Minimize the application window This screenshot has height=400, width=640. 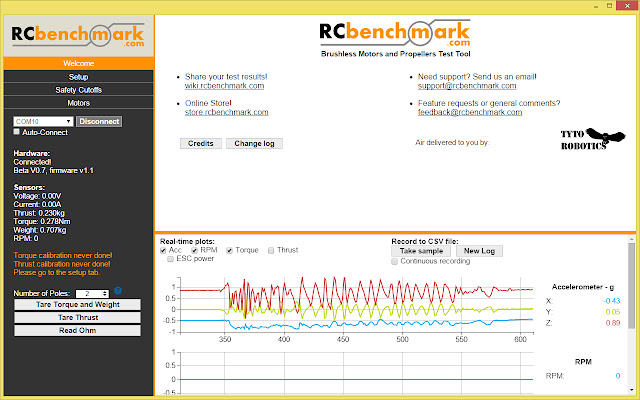(596, 6)
